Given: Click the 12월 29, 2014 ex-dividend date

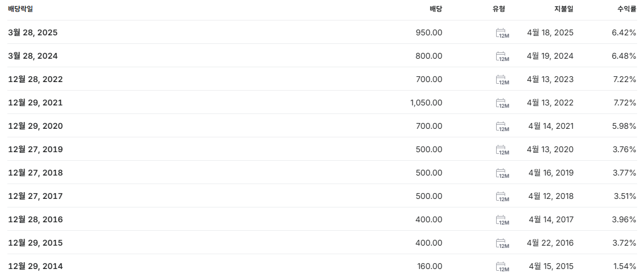Looking at the screenshot, I should tap(35, 266).
